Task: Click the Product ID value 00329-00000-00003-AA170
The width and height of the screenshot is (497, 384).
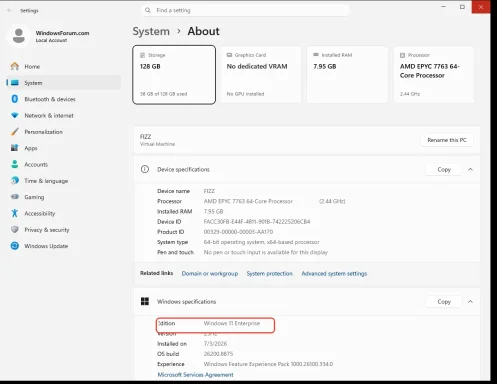Action: click(x=238, y=232)
